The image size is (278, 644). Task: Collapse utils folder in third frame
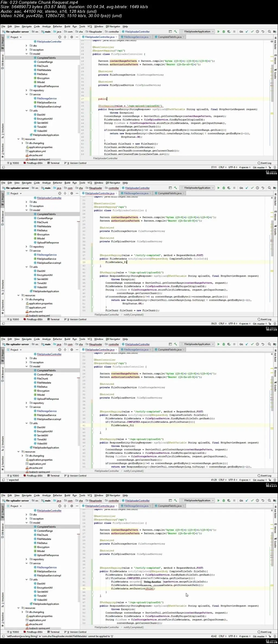pos(26,423)
